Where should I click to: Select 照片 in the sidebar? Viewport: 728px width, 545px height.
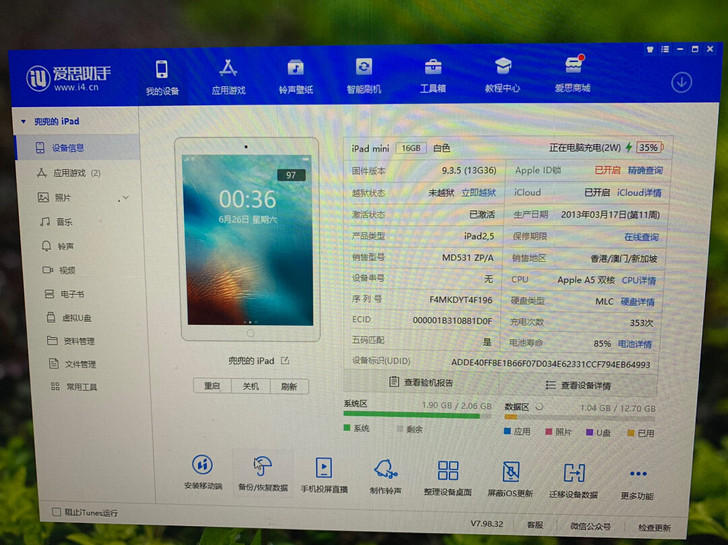(x=54, y=198)
